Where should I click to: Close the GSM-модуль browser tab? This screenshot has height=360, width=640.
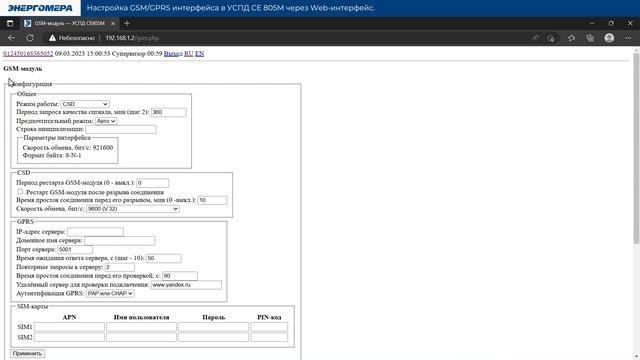pyautogui.click(x=113, y=23)
